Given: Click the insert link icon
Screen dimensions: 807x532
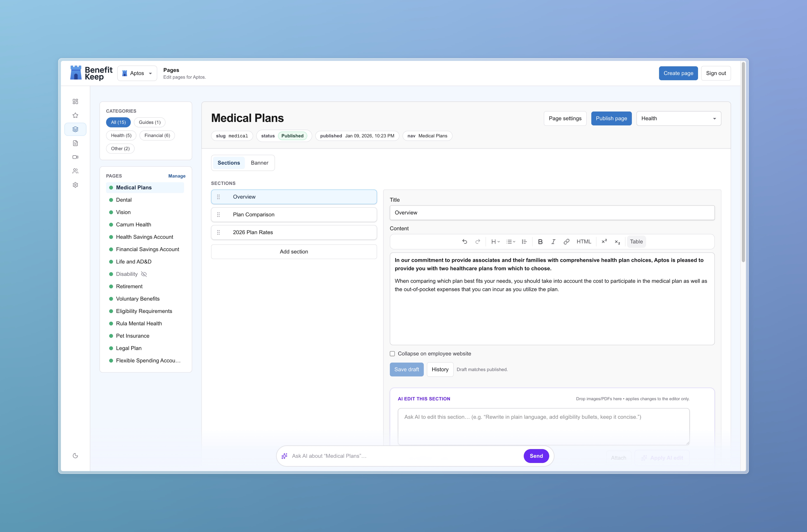Looking at the screenshot, I should (566, 242).
